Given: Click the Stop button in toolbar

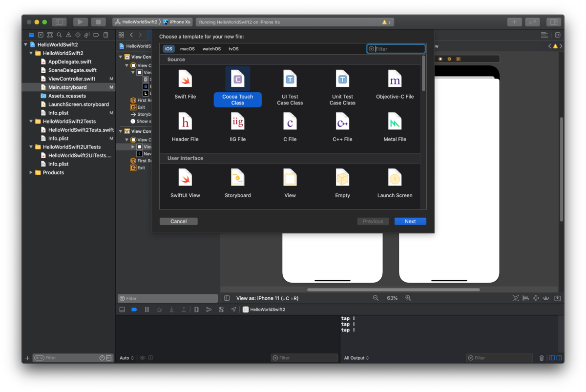Looking at the screenshot, I should [98, 22].
